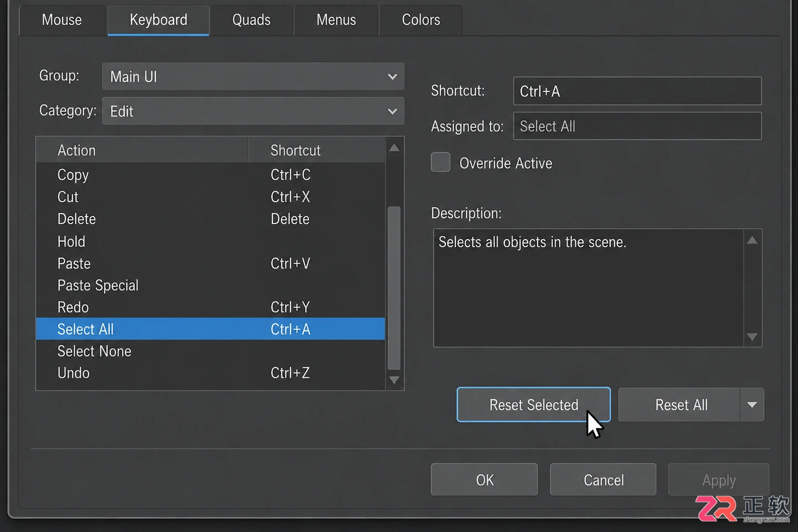Image resolution: width=798 pixels, height=532 pixels.
Task: Select the Undo action row
Action: [211, 373]
